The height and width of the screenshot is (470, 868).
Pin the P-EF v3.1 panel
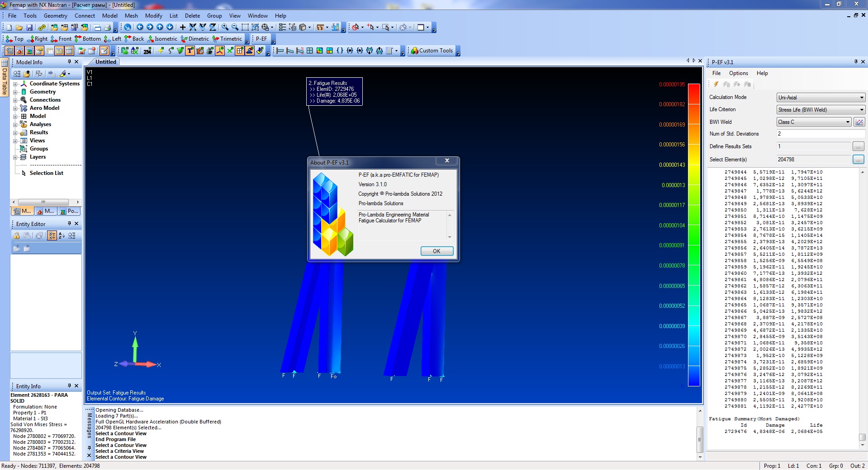tap(856, 62)
